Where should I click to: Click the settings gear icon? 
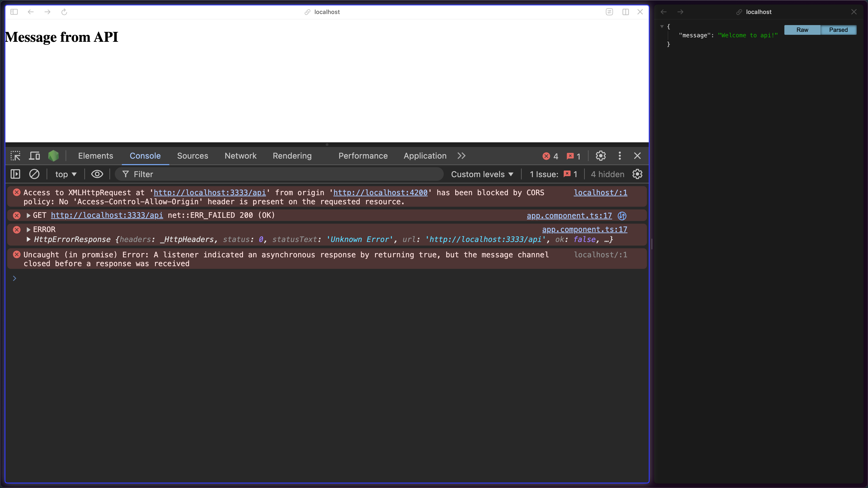(x=601, y=155)
